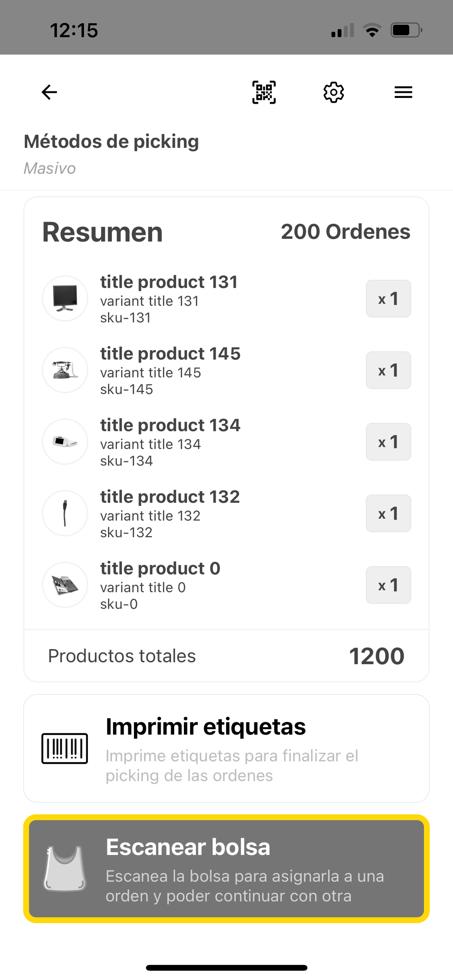
Task: Open the QR code scanner icon
Action: pos(264,92)
